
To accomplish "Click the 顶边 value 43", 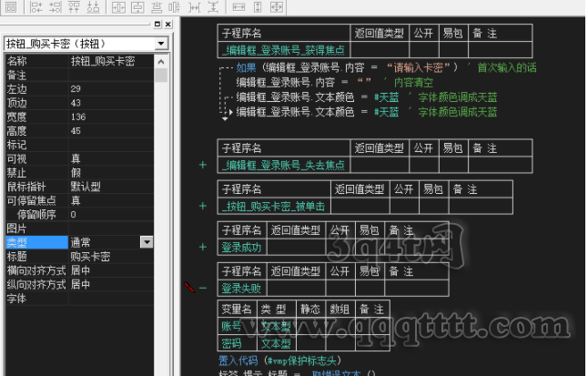I will [76, 103].
